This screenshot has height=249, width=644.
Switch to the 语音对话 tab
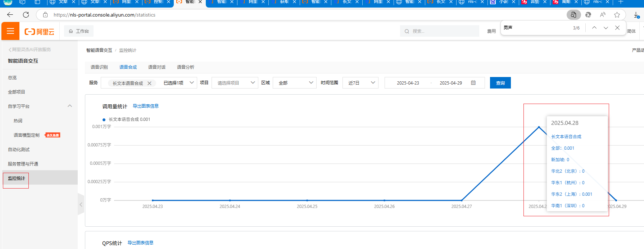click(x=157, y=67)
